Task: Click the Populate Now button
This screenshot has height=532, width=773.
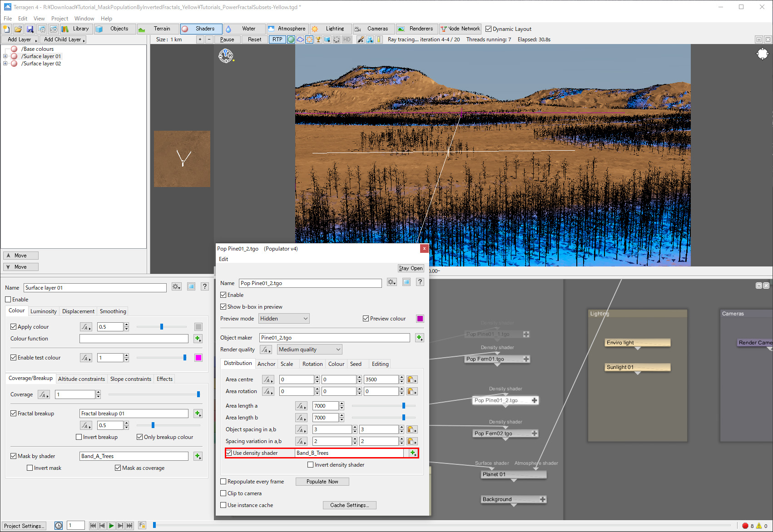Action: [322, 482]
